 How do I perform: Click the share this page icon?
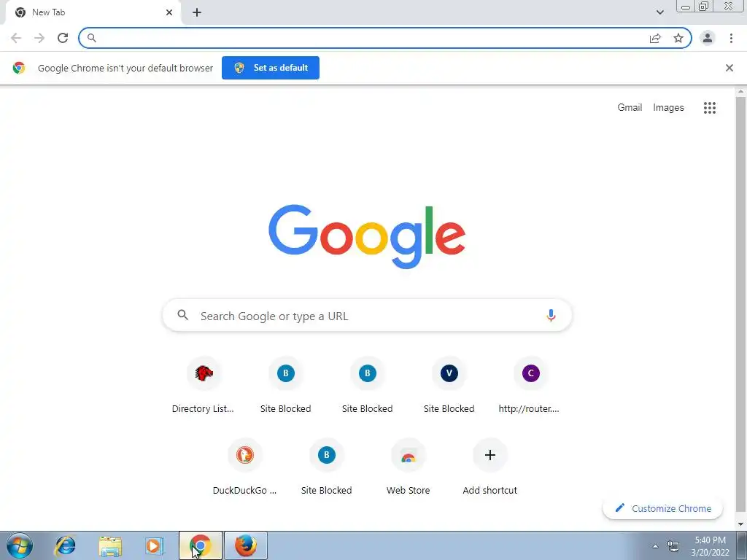(x=655, y=38)
